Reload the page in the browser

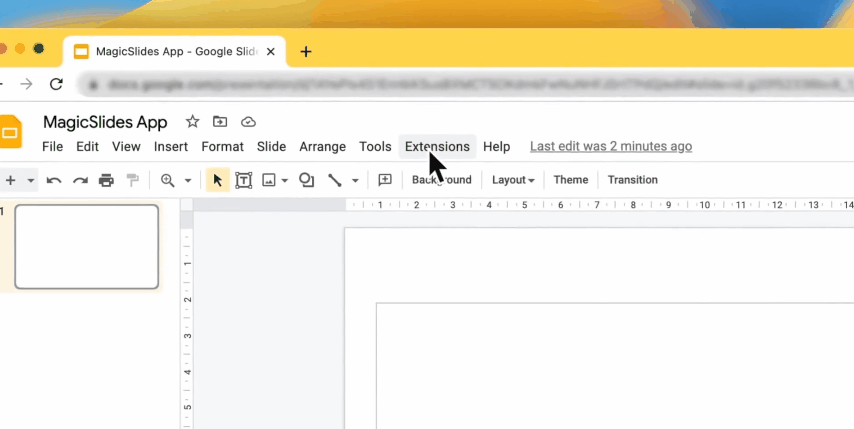pos(56,84)
